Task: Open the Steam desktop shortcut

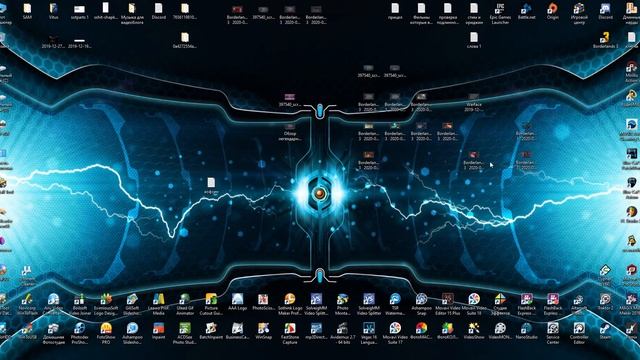Action: point(605,331)
